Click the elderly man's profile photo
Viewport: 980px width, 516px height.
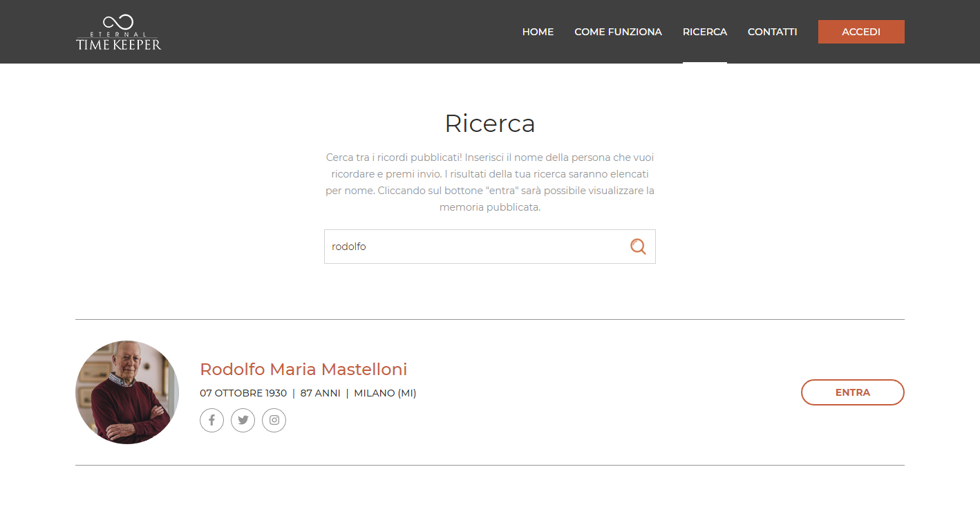tap(127, 392)
